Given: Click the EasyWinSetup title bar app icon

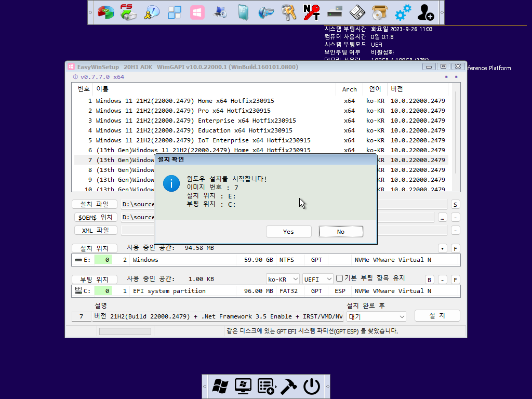Looking at the screenshot, I should point(71,67).
